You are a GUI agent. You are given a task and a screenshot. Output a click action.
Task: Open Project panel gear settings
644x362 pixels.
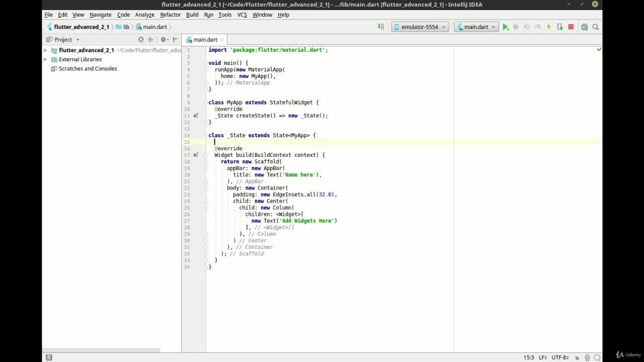pyautogui.click(x=164, y=39)
